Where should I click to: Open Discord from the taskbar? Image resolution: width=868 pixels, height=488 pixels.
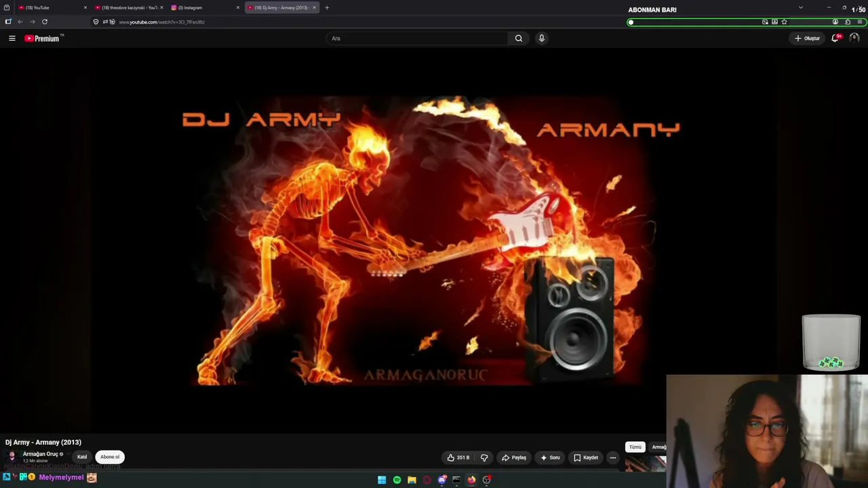[x=441, y=480]
